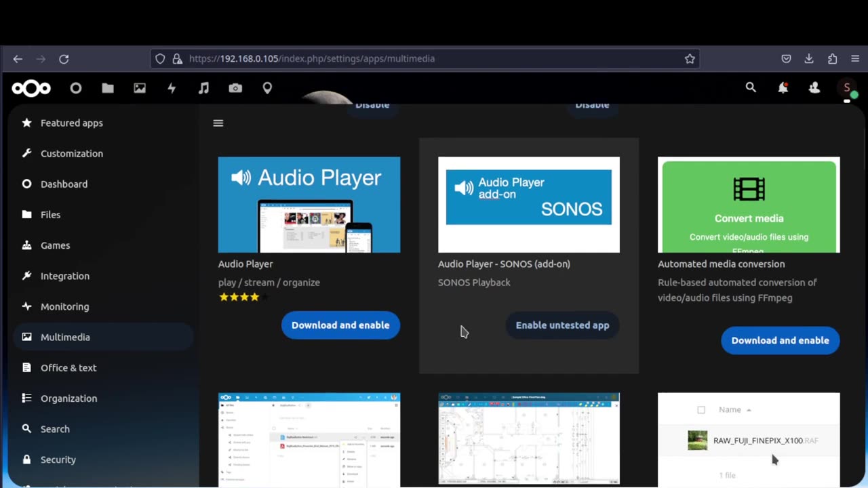This screenshot has height=488, width=868.
Task: Download and enable Automated media conversion
Action: [780, 340]
